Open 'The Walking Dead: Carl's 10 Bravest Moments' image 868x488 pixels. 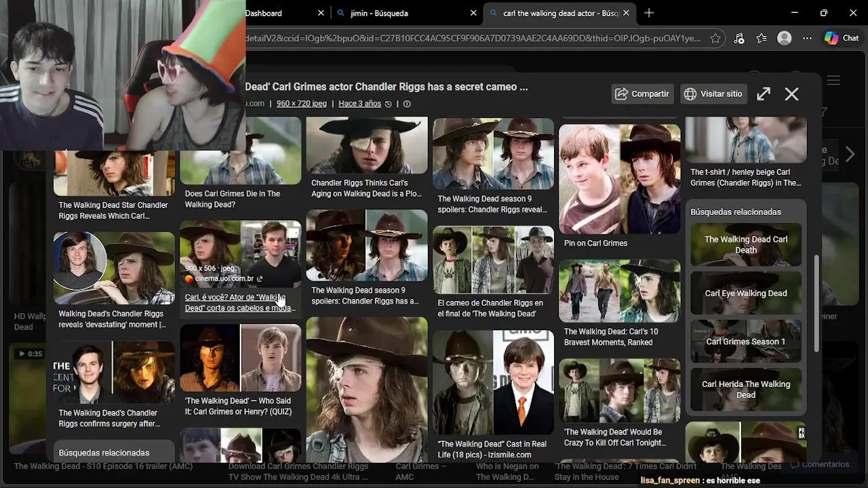619,290
